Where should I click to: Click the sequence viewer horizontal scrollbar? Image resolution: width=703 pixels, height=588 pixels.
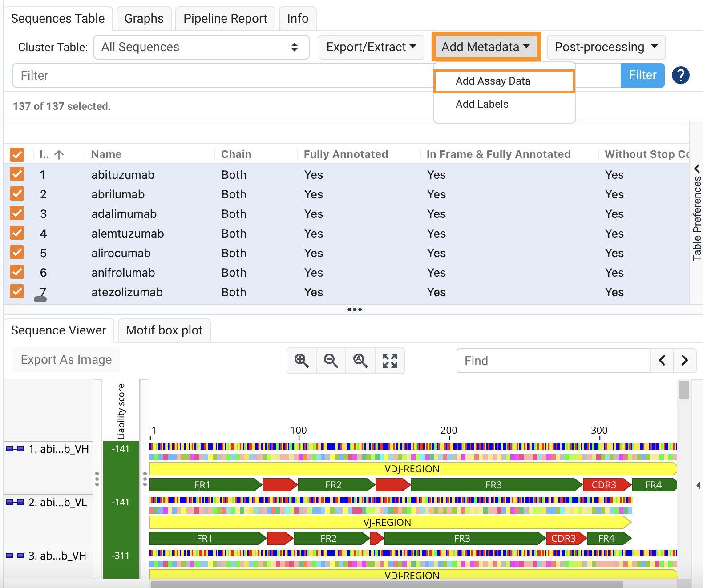387,584
